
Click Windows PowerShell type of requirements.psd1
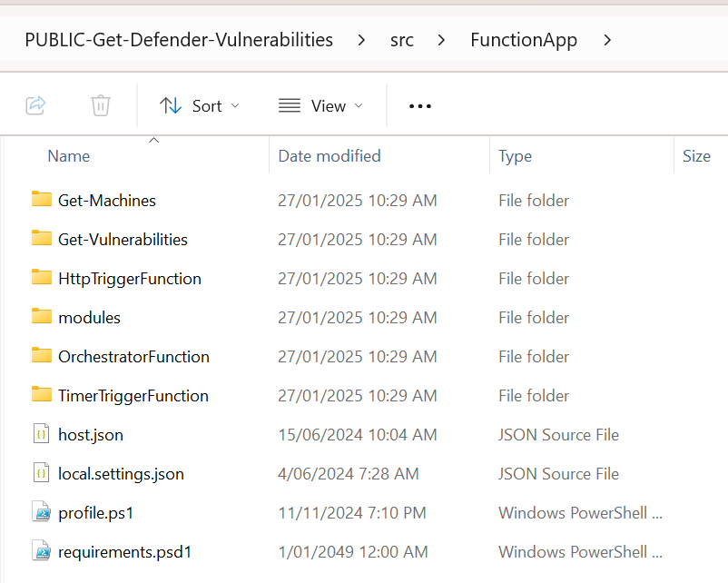pyautogui.click(x=580, y=552)
